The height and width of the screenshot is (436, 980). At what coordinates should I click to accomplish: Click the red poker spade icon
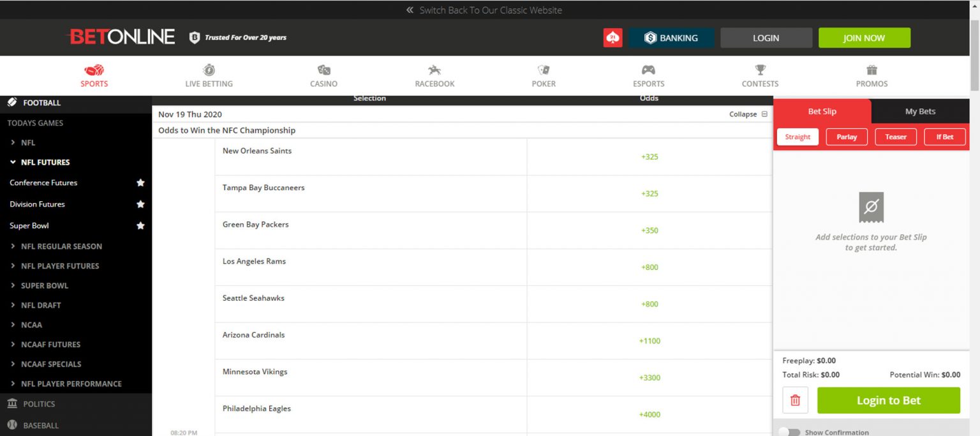612,38
